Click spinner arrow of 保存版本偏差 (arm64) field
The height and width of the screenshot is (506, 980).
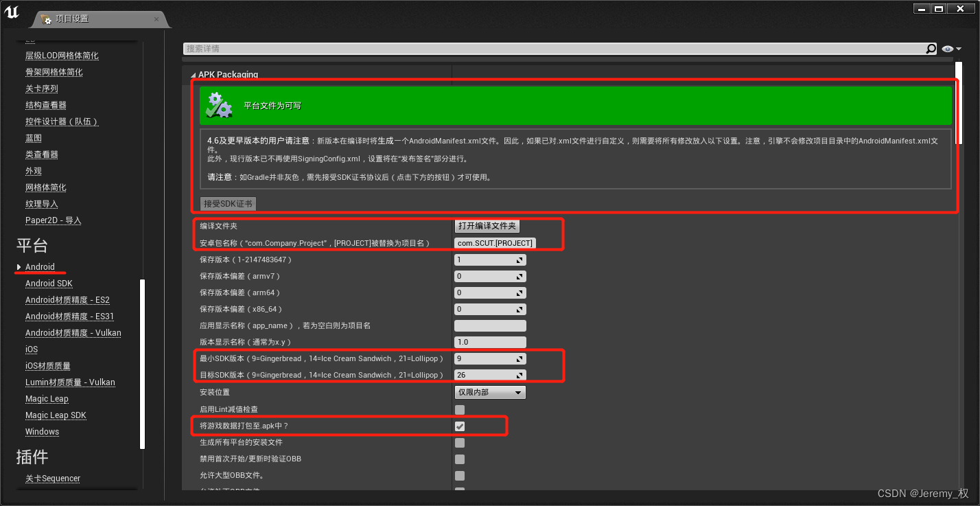tap(520, 292)
